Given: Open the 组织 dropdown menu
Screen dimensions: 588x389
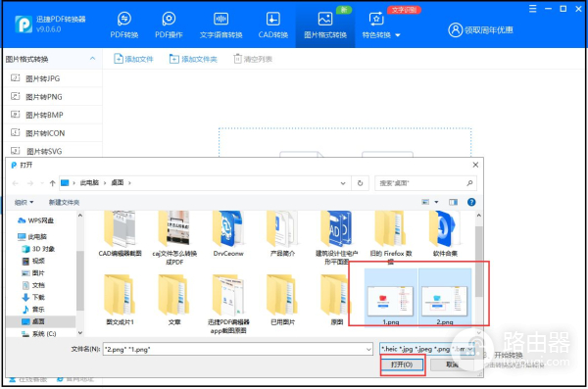Looking at the screenshot, I should [x=24, y=202].
